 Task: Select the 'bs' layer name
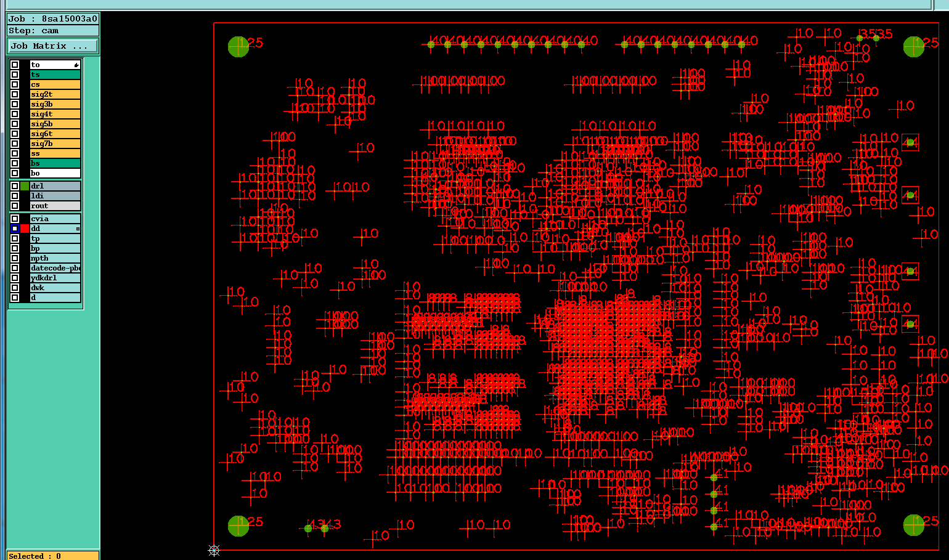[55, 163]
